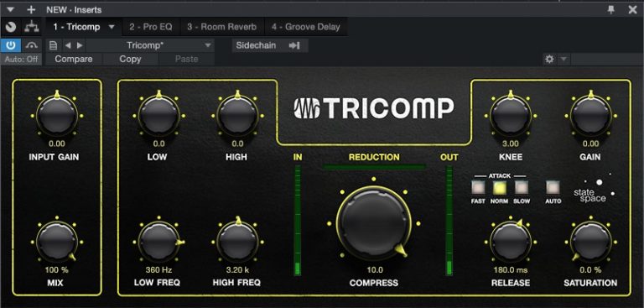The image size is (644, 308).
Task: Click the Paste button
Action: click(x=186, y=60)
